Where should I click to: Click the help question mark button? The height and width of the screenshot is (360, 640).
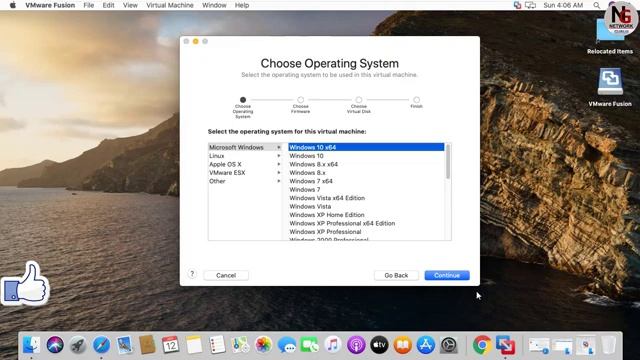tap(192, 274)
